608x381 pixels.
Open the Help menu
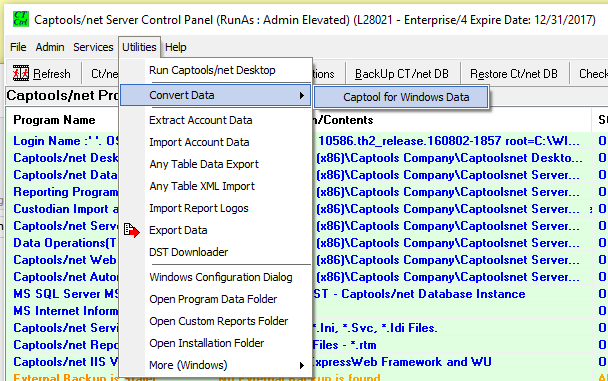click(x=176, y=47)
